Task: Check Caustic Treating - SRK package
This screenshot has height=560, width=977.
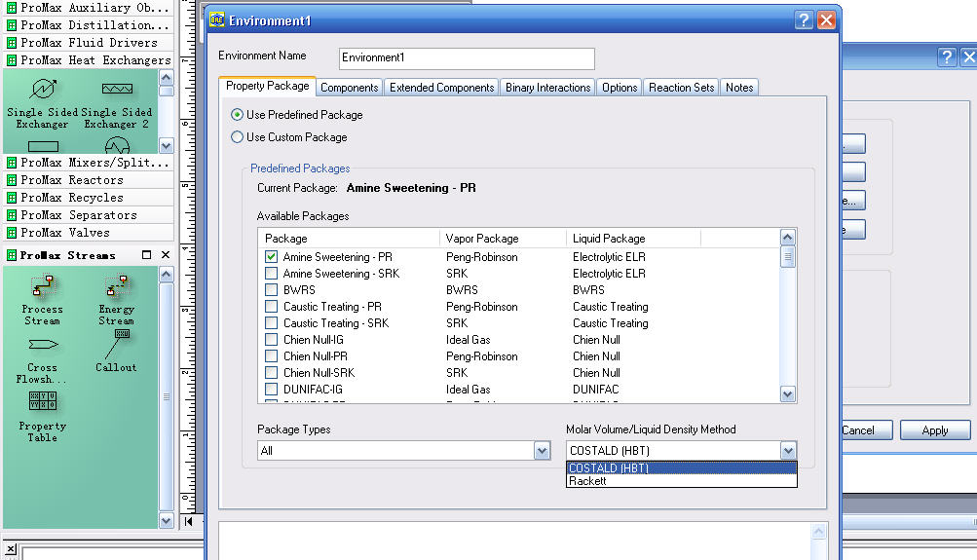Action: pyautogui.click(x=271, y=322)
